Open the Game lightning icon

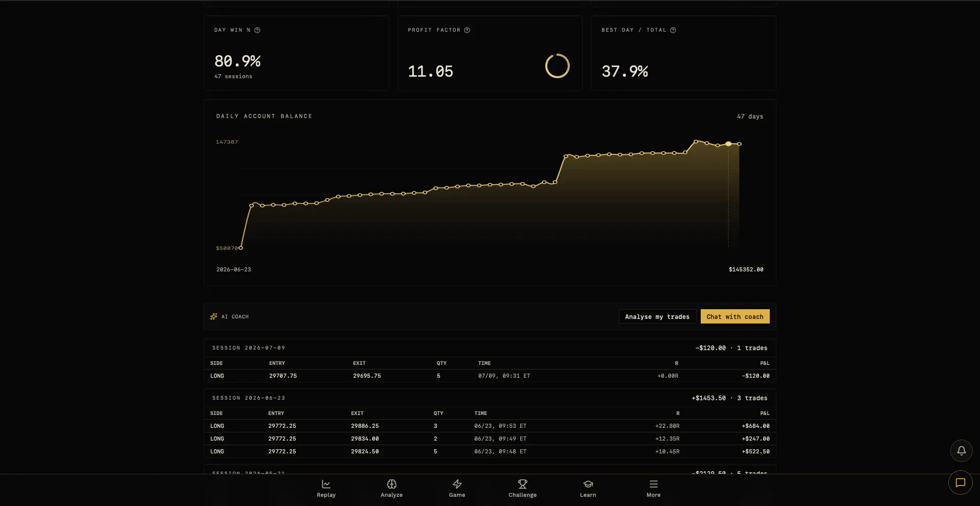pyautogui.click(x=457, y=484)
